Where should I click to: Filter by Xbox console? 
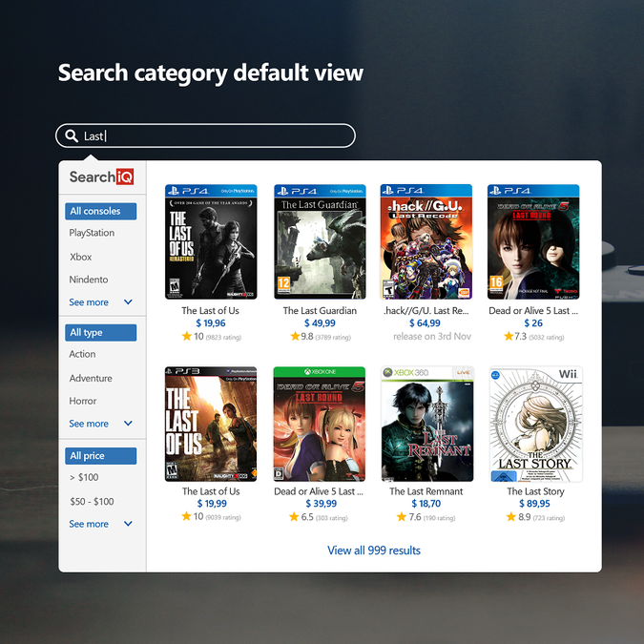tap(81, 257)
